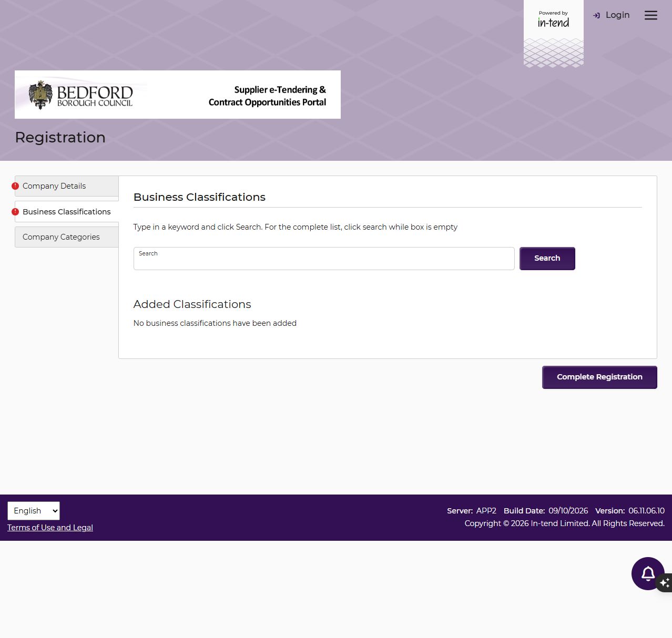Open the hamburger menu icon
The image size is (672, 638).
pyautogui.click(x=651, y=15)
